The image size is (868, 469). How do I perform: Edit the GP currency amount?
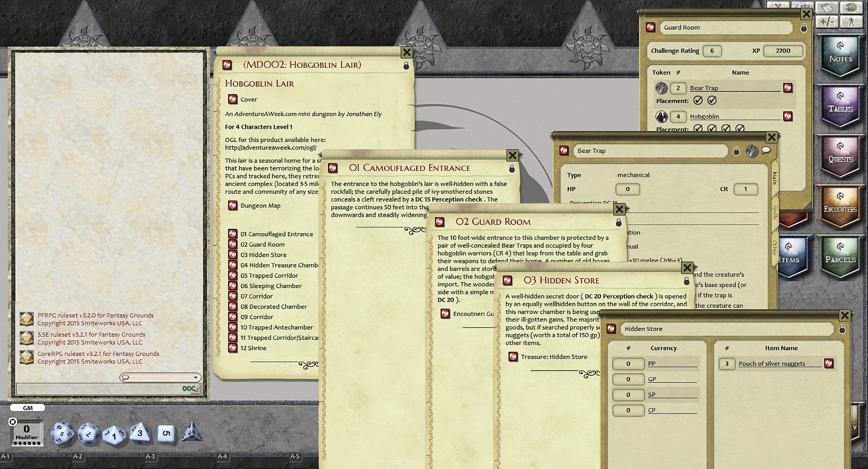tap(628, 379)
